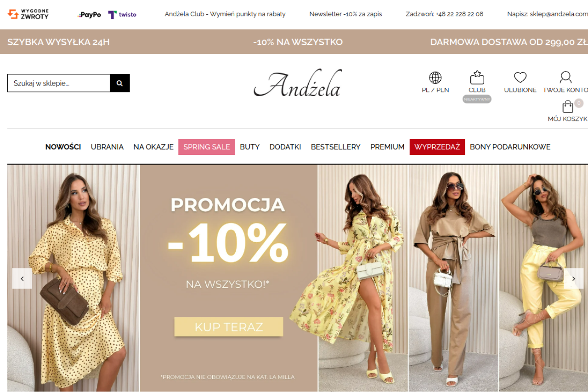Open the PL / PLN language globe
This screenshot has width=588, height=392.
435,78
